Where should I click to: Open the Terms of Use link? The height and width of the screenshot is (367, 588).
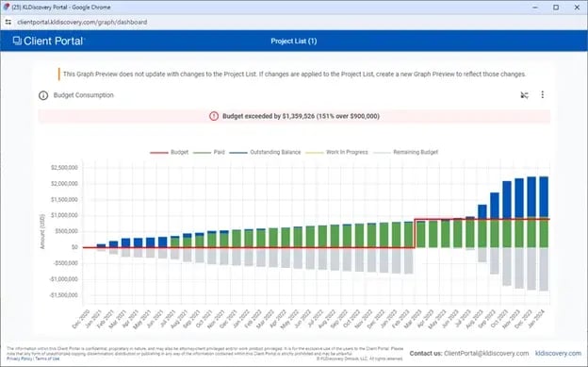click(47, 359)
